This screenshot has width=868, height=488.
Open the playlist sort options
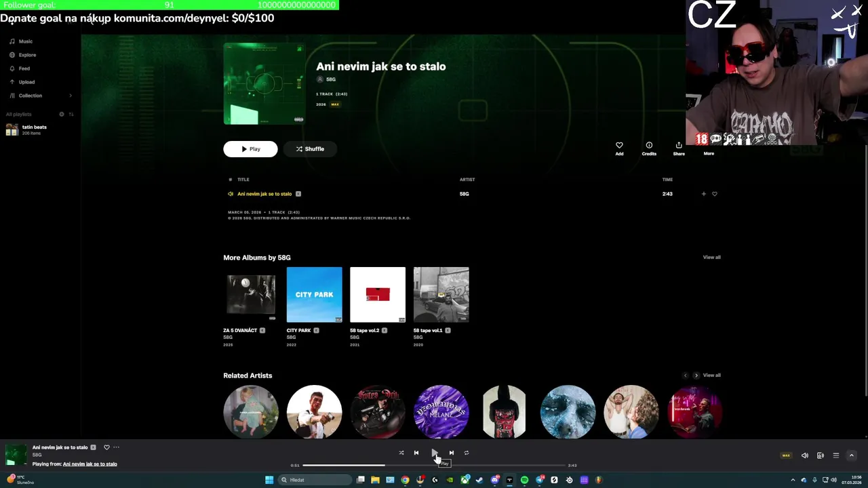71,115
